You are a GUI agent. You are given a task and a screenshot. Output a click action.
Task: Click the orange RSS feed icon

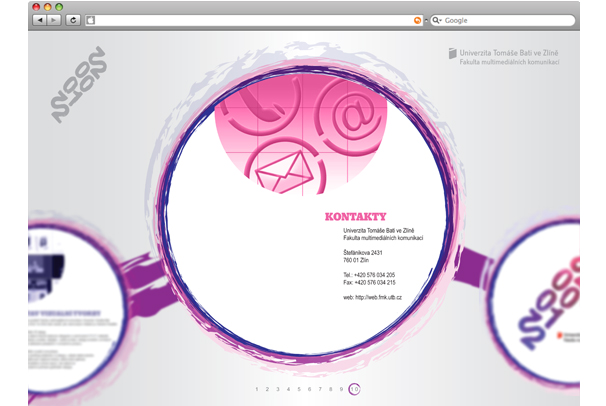click(417, 20)
